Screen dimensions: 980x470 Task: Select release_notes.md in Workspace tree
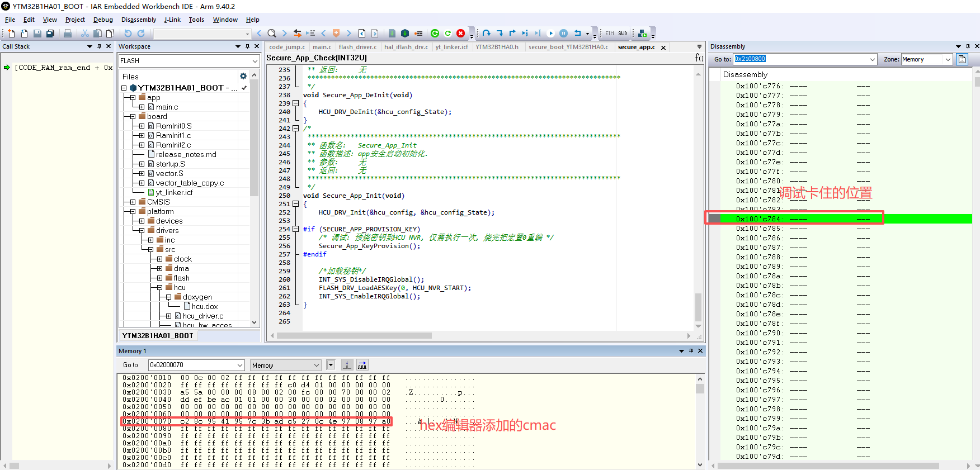(x=186, y=154)
